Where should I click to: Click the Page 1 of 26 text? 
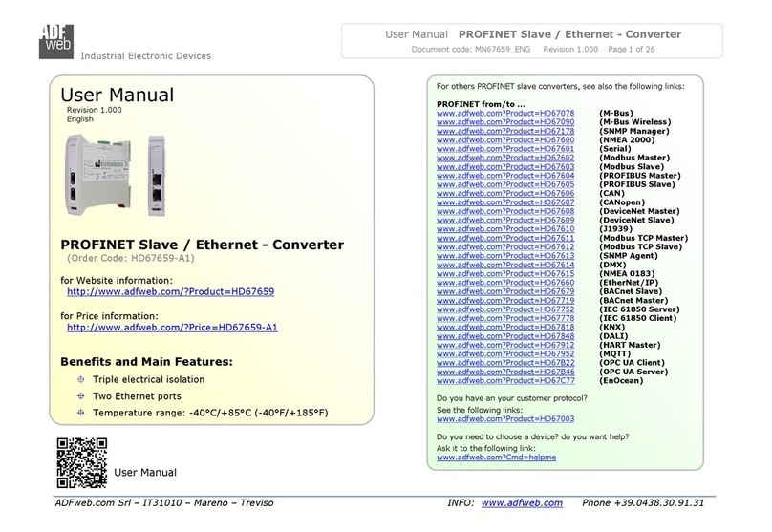point(632,50)
